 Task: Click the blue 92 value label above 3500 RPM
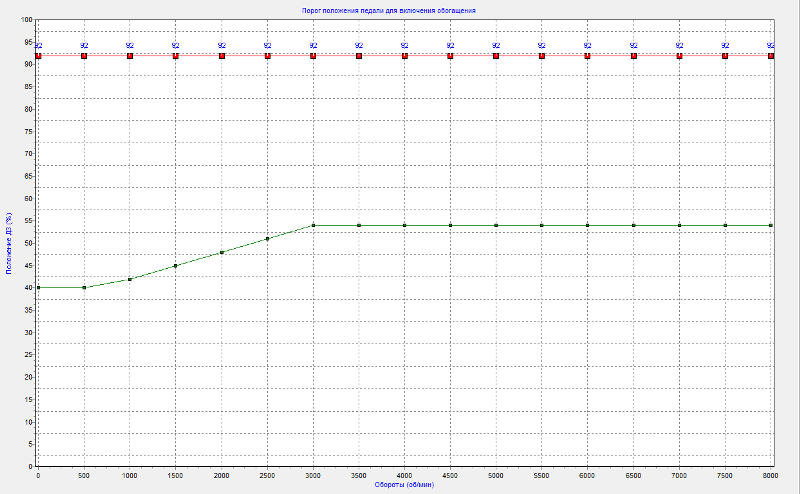pyautogui.click(x=359, y=46)
